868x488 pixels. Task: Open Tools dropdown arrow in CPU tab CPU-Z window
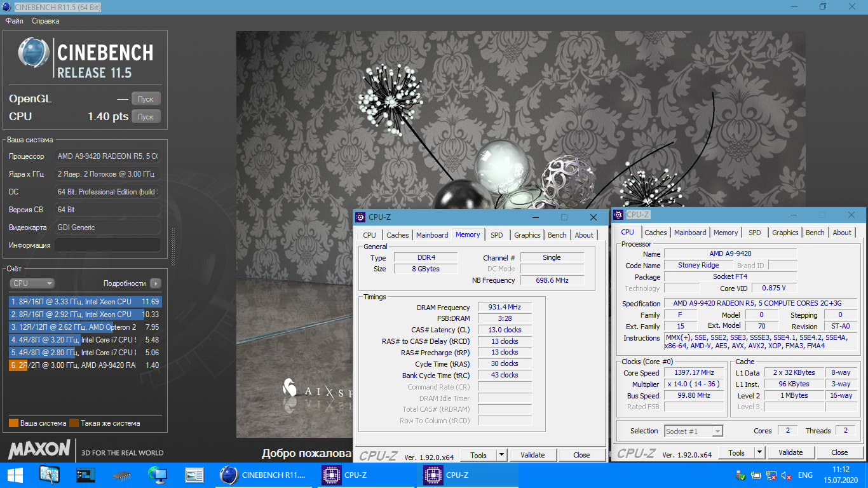759,452
